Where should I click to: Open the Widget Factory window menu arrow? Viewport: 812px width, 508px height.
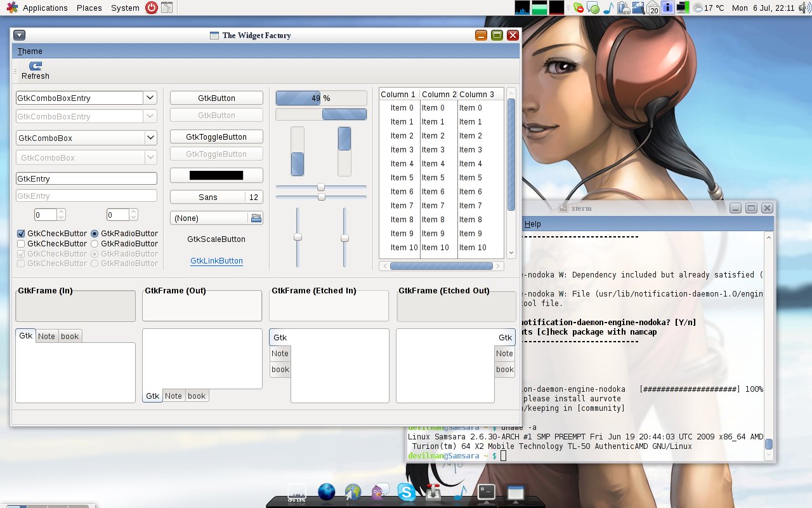point(19,36)
